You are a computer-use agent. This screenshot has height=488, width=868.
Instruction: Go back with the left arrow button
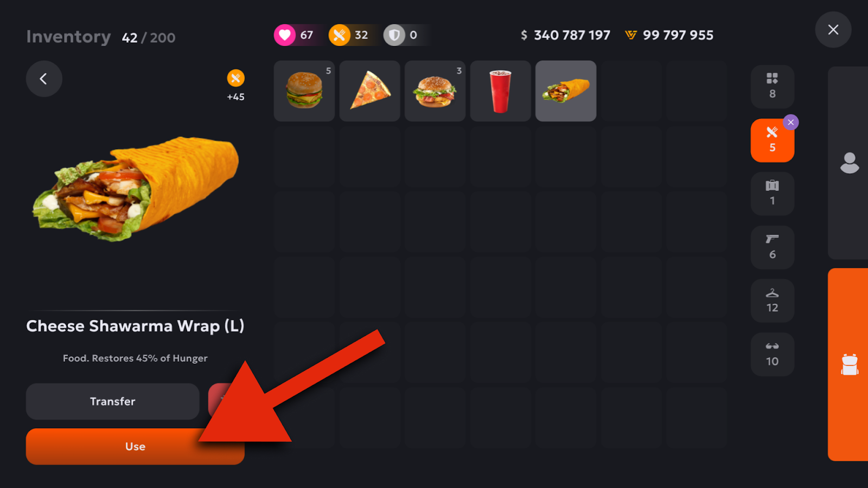44,79
